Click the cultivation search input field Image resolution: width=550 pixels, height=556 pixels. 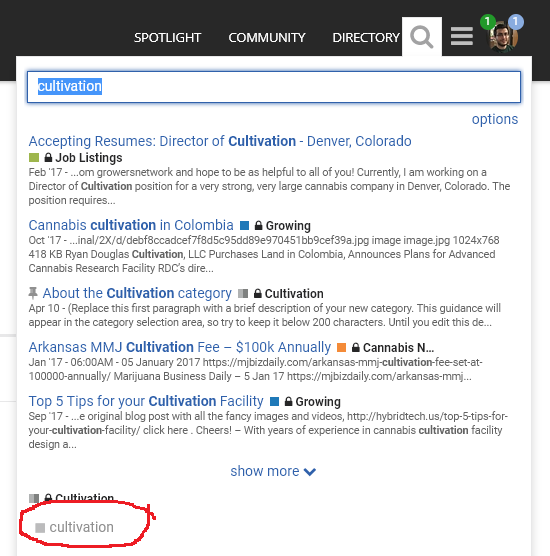coord(274,87)
